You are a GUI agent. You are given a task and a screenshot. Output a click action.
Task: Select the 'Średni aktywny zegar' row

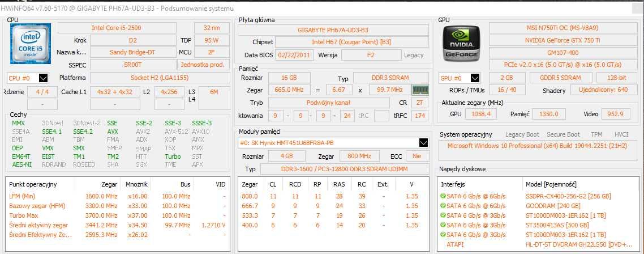click(118, 225)
